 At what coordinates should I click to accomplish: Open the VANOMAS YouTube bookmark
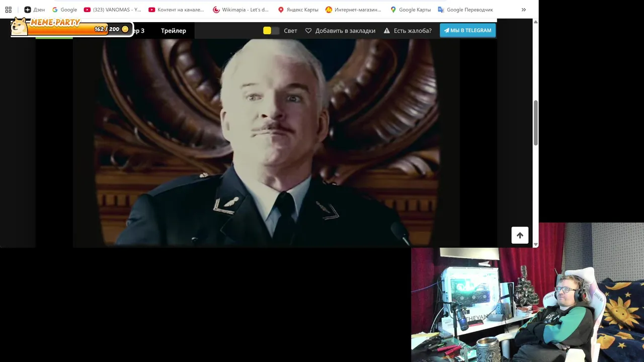point(112,10)
